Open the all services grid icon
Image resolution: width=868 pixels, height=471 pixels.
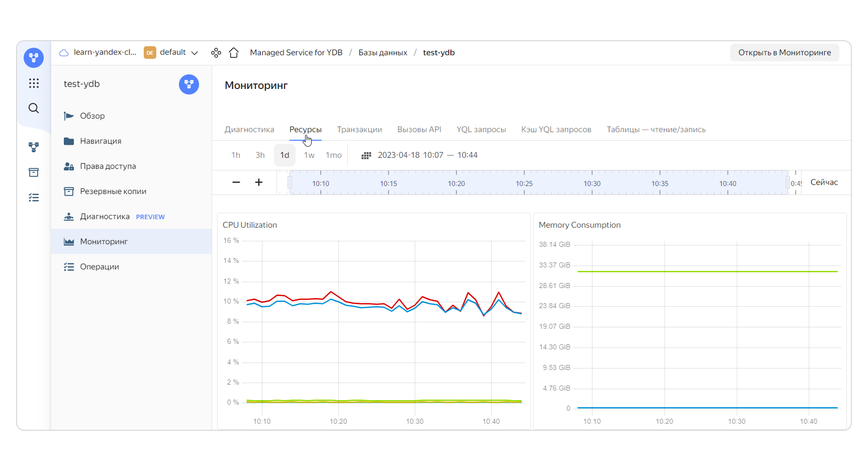[34, 83]
